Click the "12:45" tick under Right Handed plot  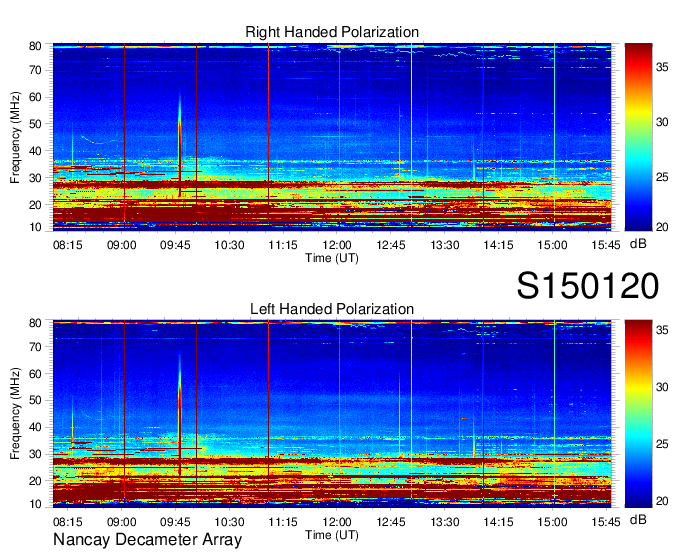(x=391, y=245)
